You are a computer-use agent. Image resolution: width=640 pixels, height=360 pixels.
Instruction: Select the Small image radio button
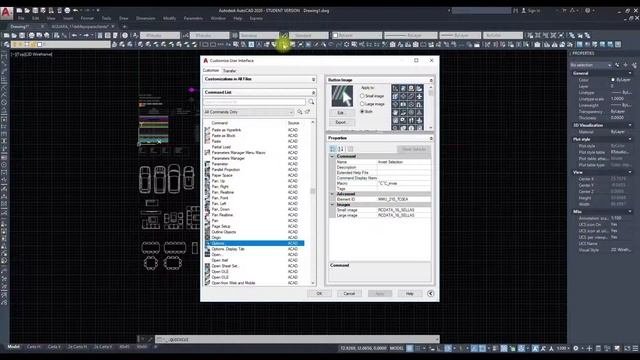(362, 96)
